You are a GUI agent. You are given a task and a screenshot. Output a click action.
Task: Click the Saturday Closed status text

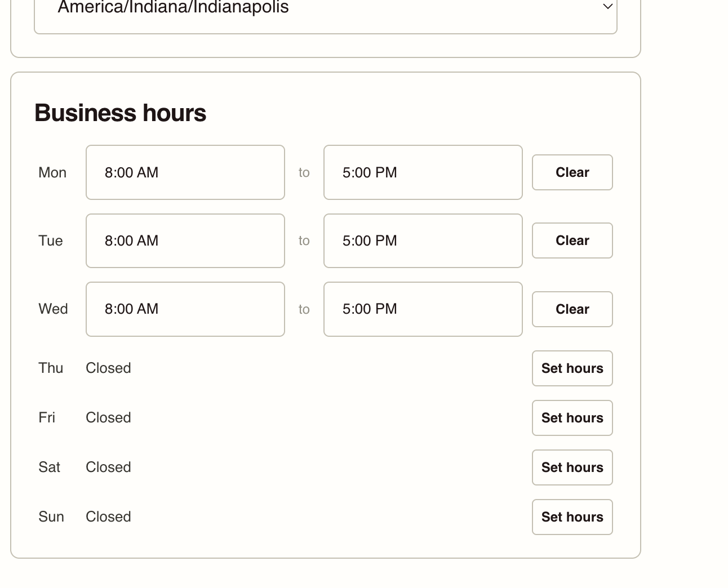108,467
